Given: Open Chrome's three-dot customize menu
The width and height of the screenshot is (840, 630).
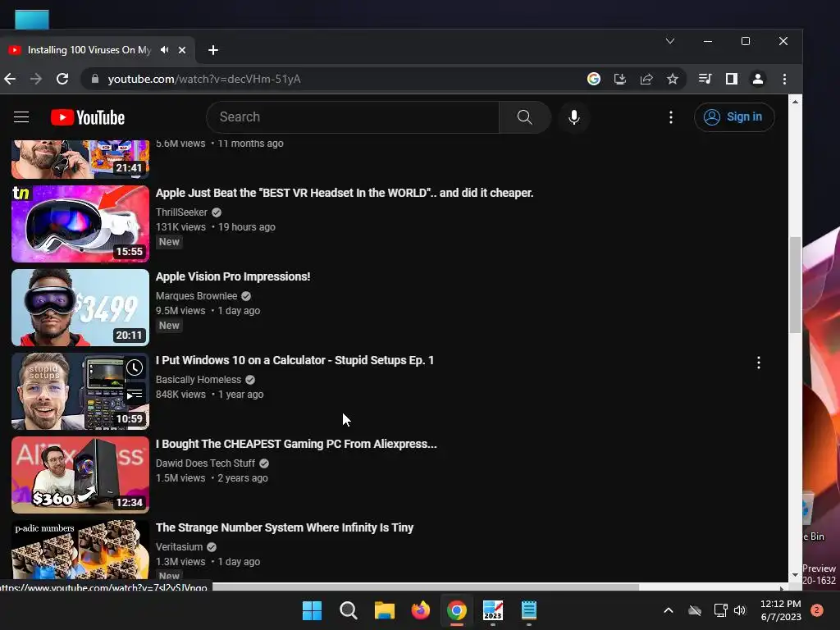Looking at the screenshot, I should pyautogui.click(x=784, y=79).
